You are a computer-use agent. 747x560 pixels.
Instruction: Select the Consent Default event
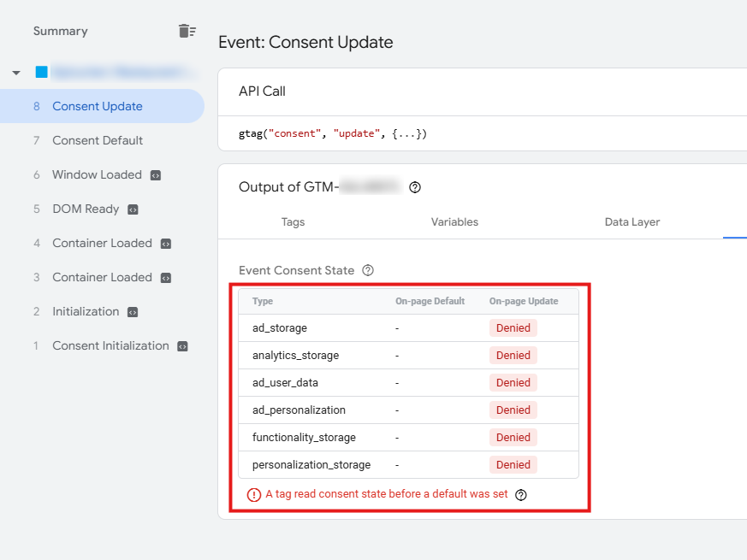[98, 141]
